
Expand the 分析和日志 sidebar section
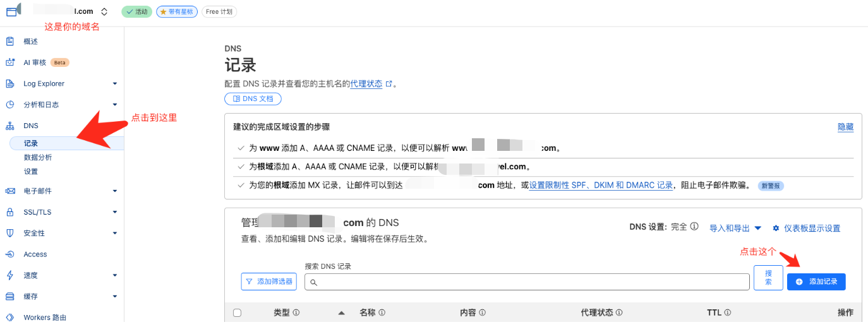115,105
